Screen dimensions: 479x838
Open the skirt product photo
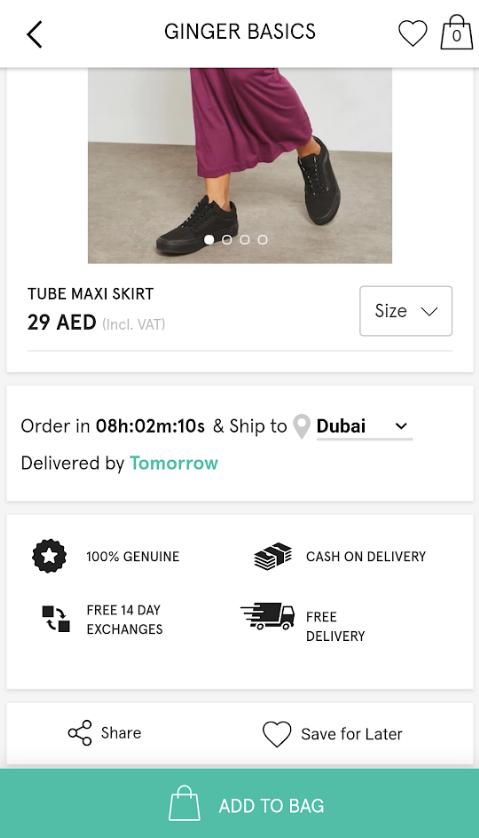(240, 166)
